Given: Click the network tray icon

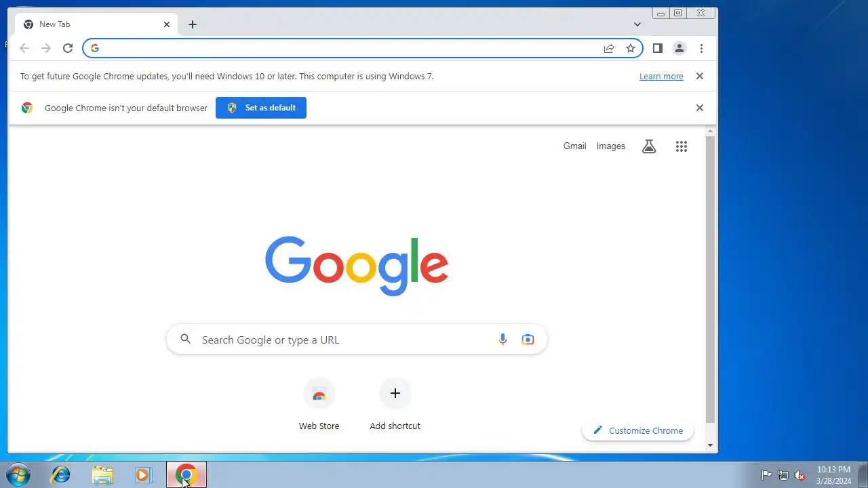Looking at the screenshot, I should click(783, 475).
